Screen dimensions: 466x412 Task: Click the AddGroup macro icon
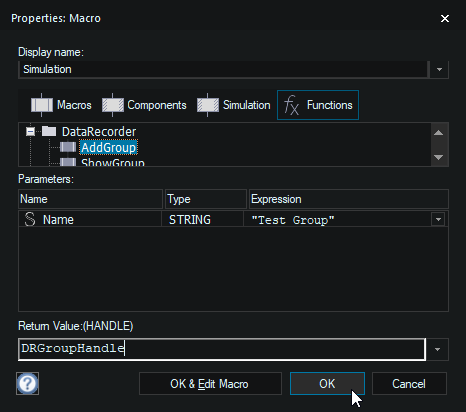68,147
